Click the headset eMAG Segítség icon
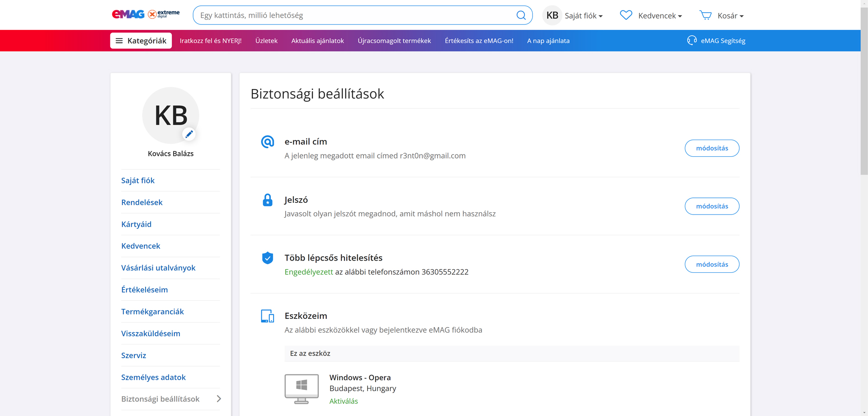This screenshot has width=868, height=416. (692, 41)
